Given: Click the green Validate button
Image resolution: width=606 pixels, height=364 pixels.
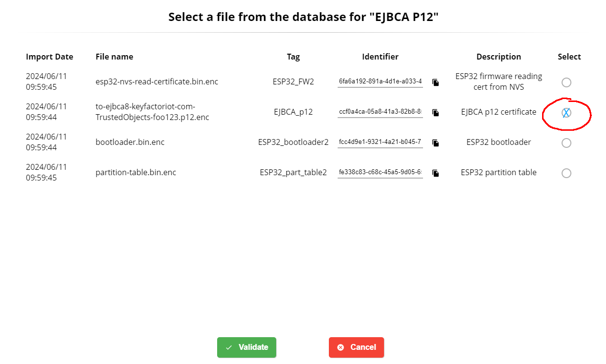Looking at the screenshot, I should pyautogui.click(x=246, y=347).
